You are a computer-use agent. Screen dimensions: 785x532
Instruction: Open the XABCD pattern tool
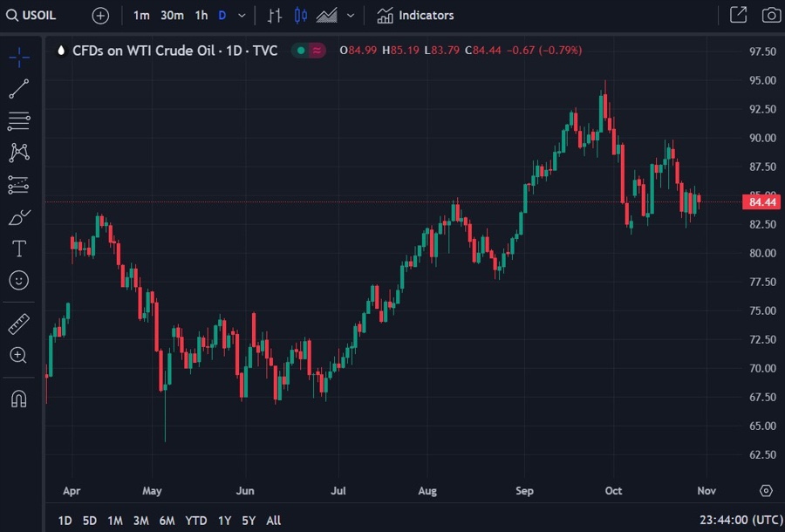click(18, 153)
